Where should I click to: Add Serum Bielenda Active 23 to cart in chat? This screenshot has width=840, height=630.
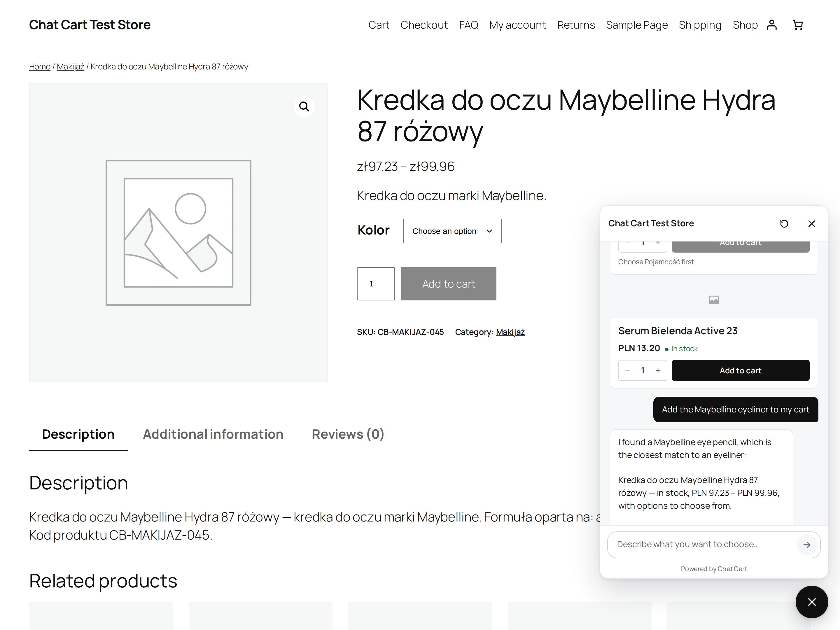pyautogui.click(x=741, y=371)
